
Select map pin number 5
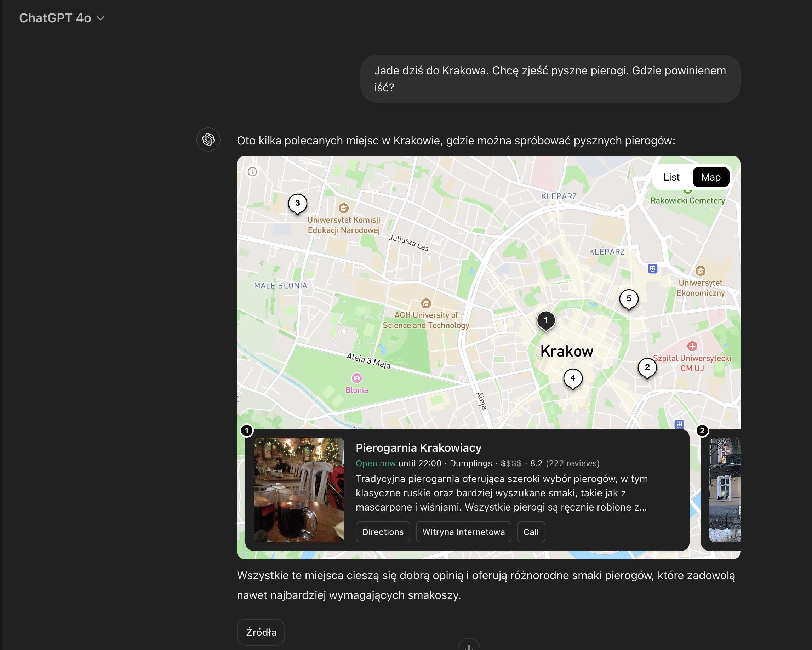pos(629,300)
